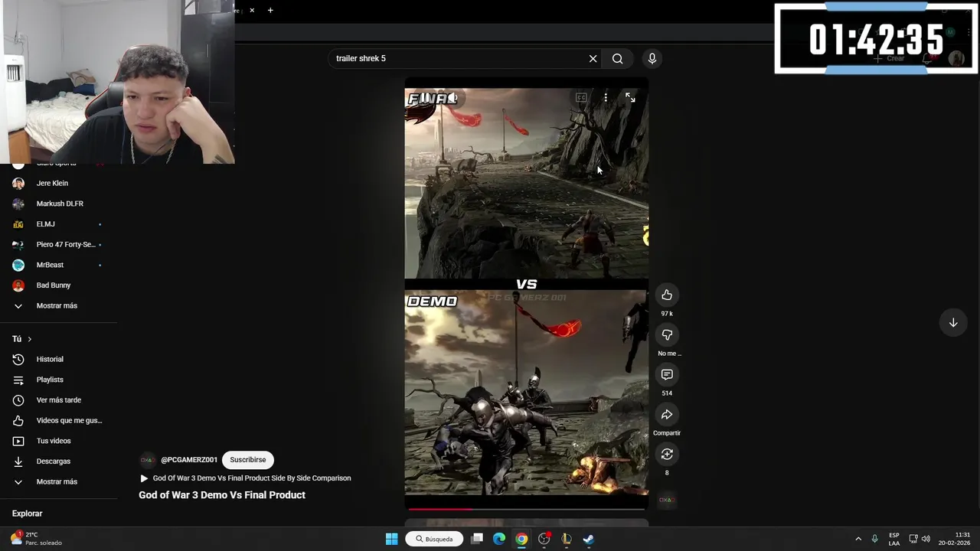Open the comments with 514 count
Screen dimensions: 980x551
click(667, 375)
